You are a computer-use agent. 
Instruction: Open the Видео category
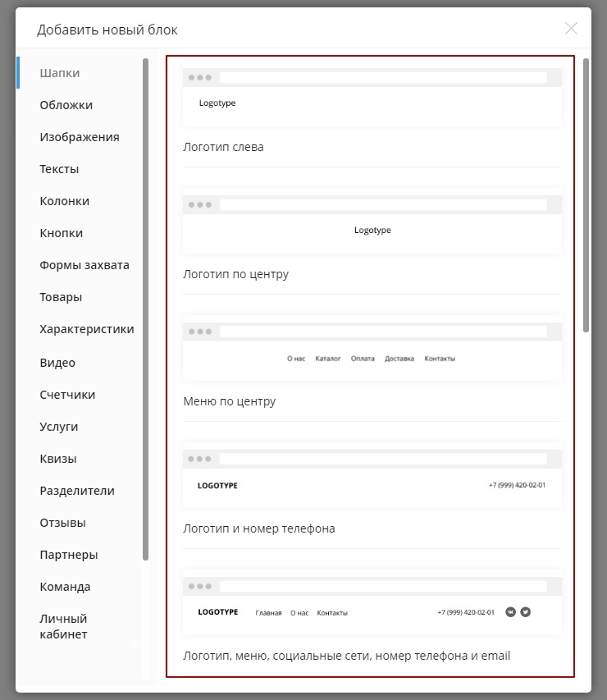tap(57, 363)
